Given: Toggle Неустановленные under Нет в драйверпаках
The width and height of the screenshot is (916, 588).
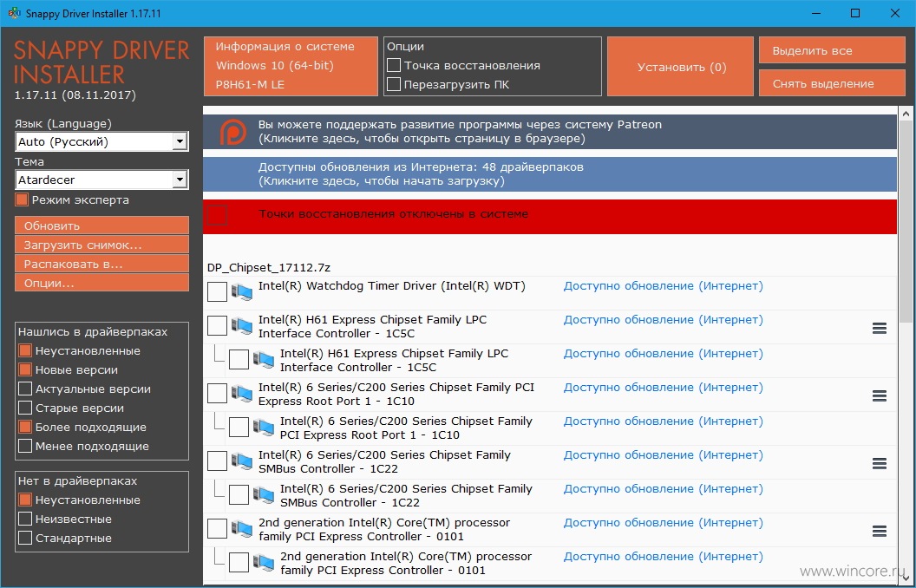Looking at the screenshot, I should coord(25,500).
